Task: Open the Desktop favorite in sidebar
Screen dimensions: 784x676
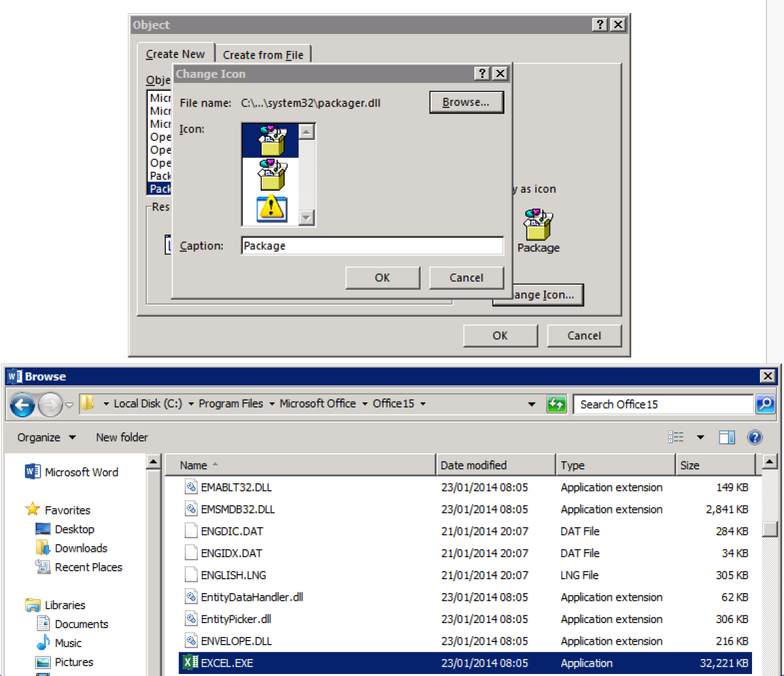Action: pos(74,529)
